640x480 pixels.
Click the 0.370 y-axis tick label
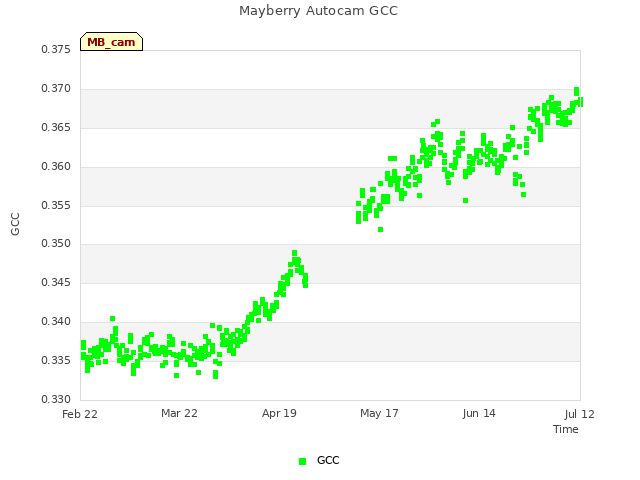tap(56, 89)
